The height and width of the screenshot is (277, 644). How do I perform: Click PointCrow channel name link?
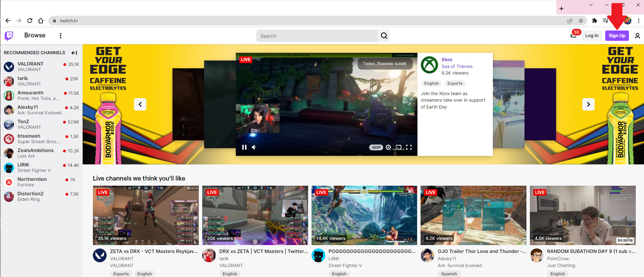click(558, 259)
